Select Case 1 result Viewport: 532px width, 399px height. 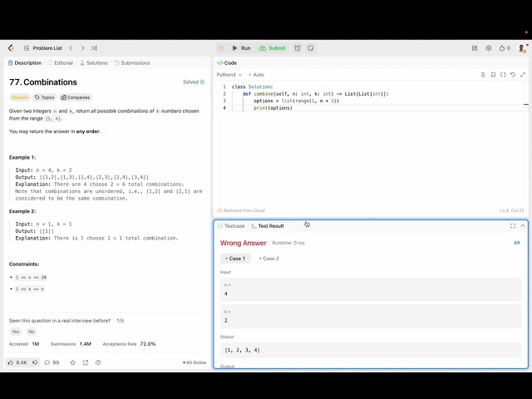pyautogui.click(x=235, y=259)
